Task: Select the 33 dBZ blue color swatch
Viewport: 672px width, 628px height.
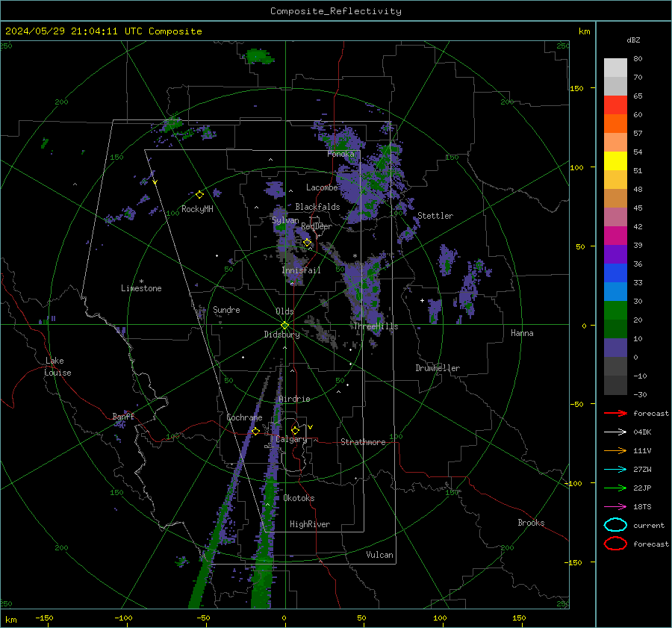Action: click(615, 273)
